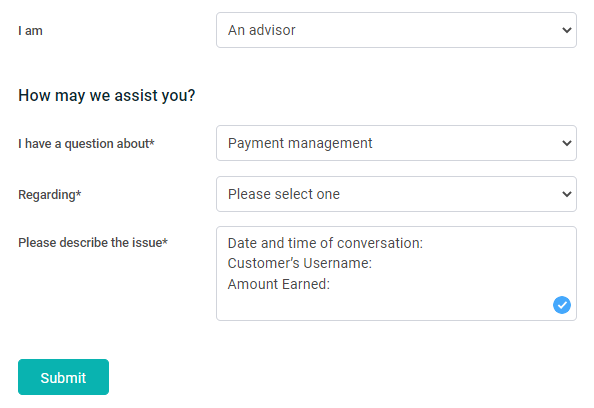The height and width of the screenshot is (408, 594).
Task: Click the 'I am' field label
Action: click(30, 31)
